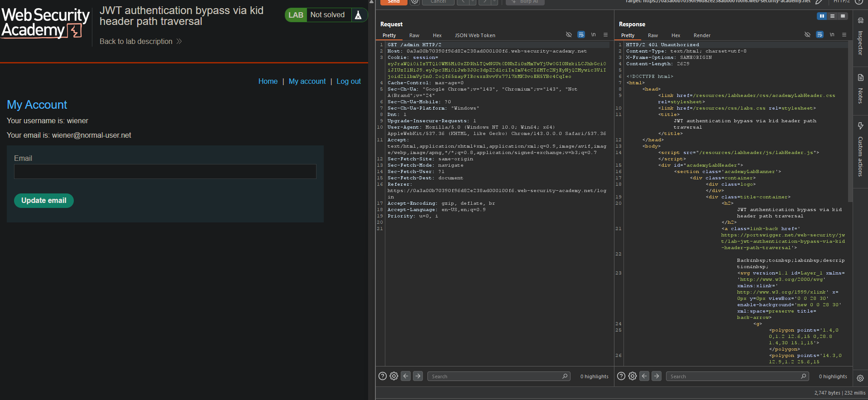Viewport: 868px width, 400px height.
Task: Open Repeater help question icon
Action: coord(859,2)
